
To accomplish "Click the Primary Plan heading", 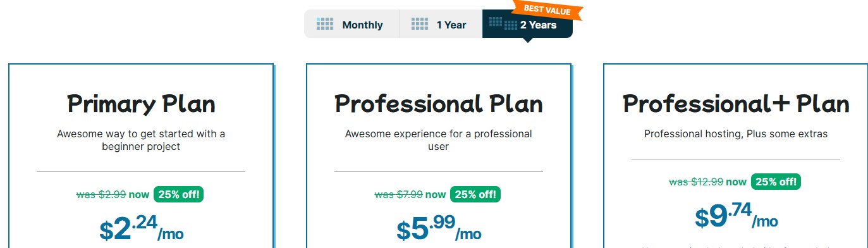I will [x=141, y=104].
